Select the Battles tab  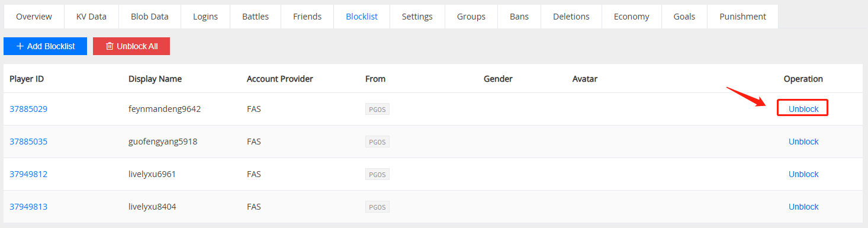click(255, 17)
